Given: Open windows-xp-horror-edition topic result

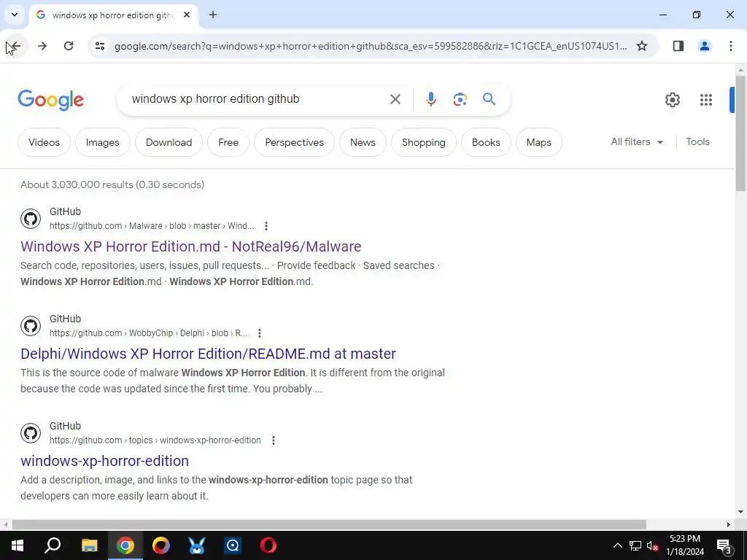Looking at the screenshot, I should point(104,461).
